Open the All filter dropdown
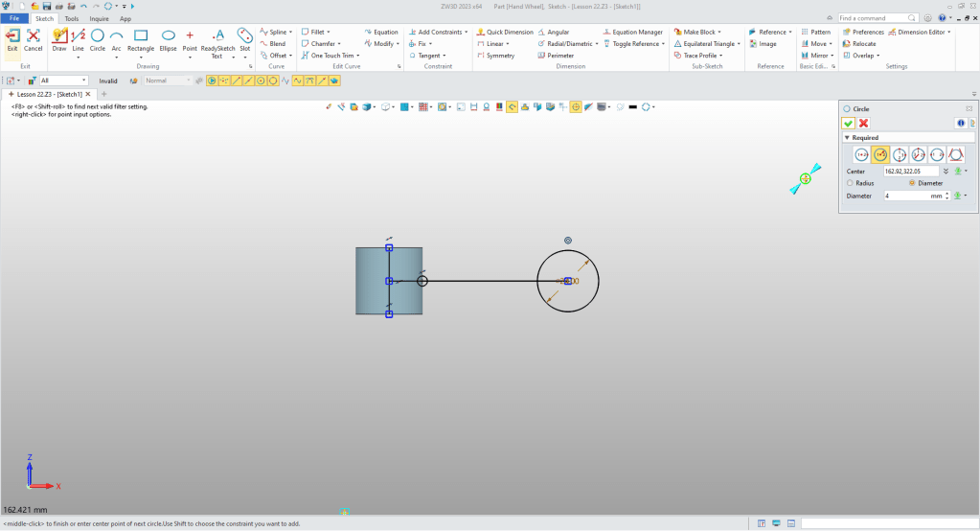This screenshot has width=980, height=531. tap(64, 81)
